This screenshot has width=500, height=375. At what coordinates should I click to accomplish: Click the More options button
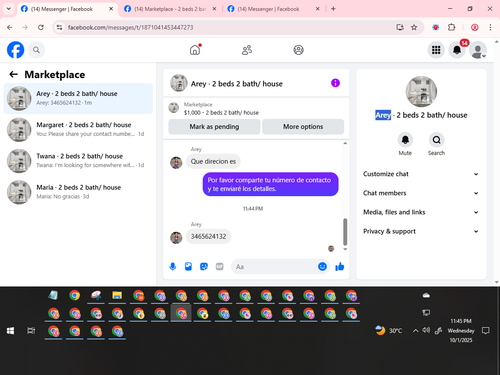pyautogui.click(x=303, y=127)
